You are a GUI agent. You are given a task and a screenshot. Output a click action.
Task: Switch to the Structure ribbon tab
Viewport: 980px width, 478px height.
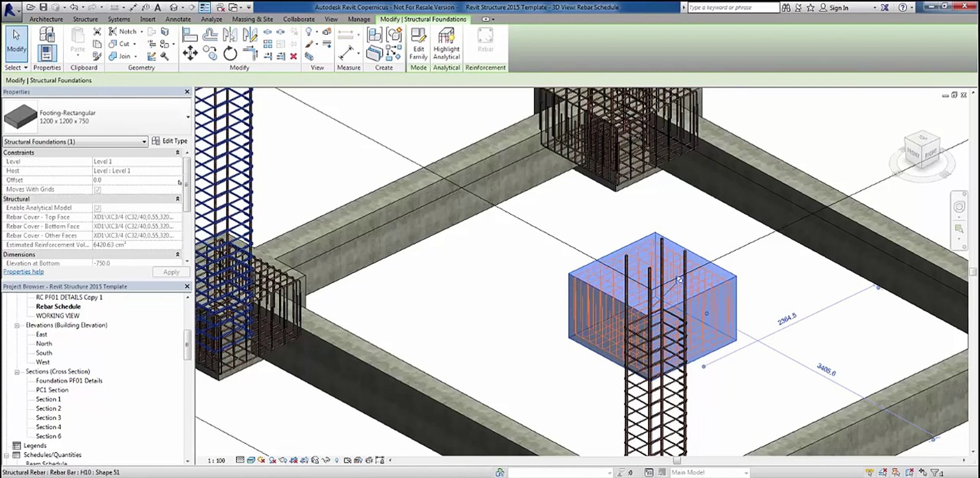(85, 19)
